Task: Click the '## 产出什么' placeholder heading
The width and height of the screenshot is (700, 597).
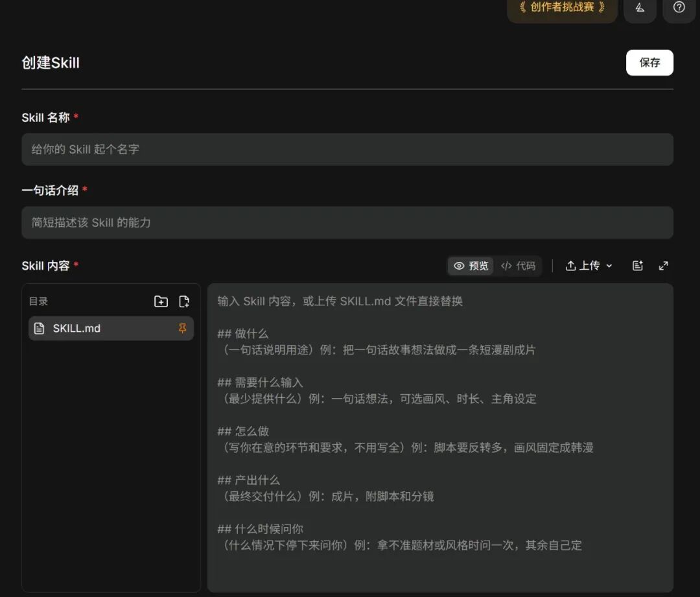Action: coord(249,480)
